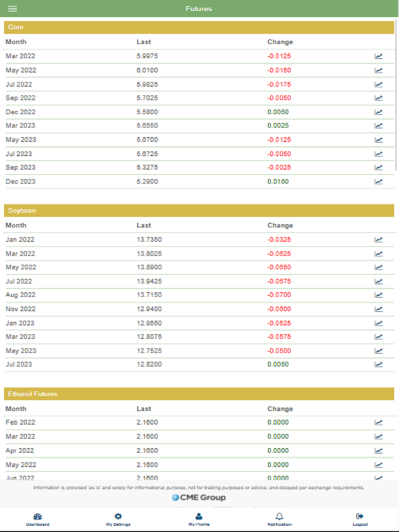This screenshot has height=532, width=399.
Task: Show chart for Corn Dec 2023
Action: click(x=378, y=181)
